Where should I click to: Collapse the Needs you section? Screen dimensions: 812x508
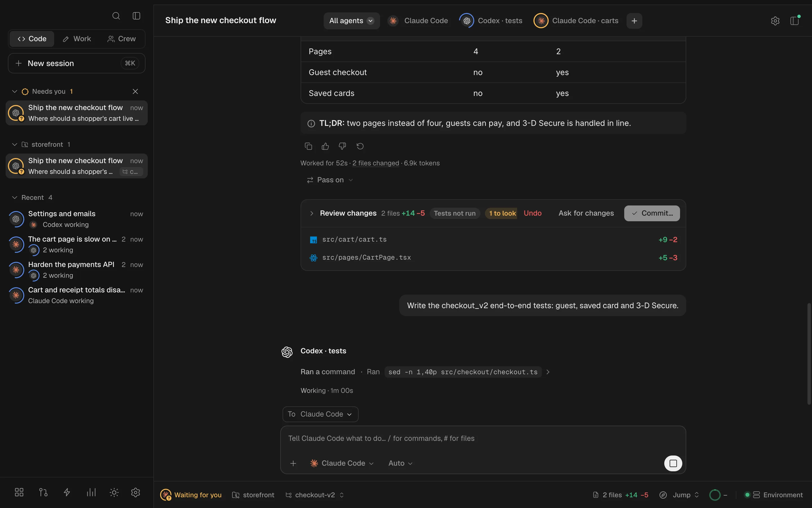pyautogui.click(x=14, y=91)
